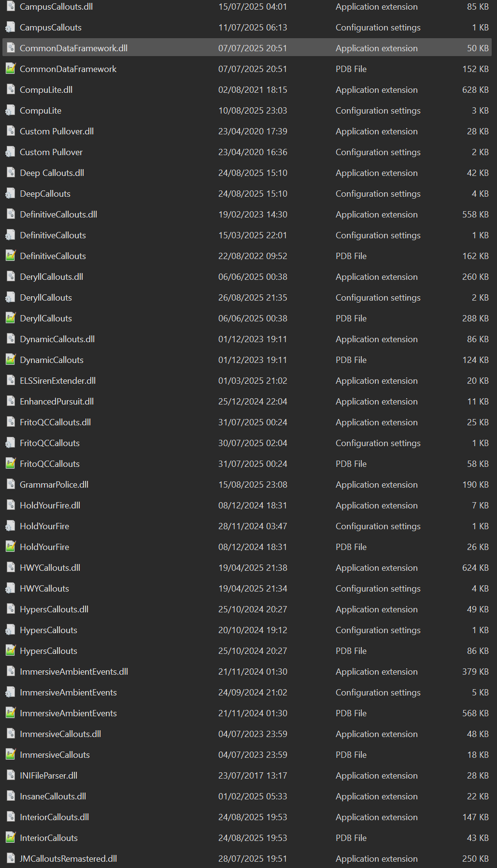The height and width of the screenshot is (868, 497).
Task: Select Custom Pullover configuration settings file name
Action: coord(51,152)
